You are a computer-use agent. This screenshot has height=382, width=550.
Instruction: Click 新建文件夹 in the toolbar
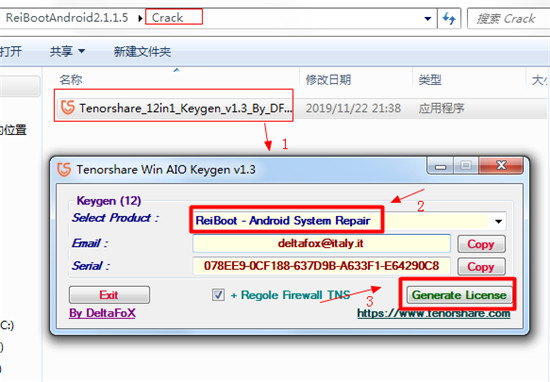pyautogui.click(x=142, y=52)
